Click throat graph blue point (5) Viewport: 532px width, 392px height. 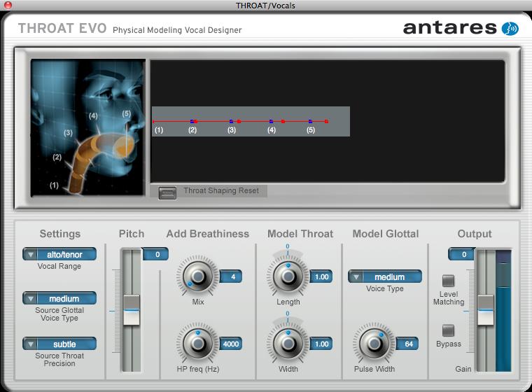(x=310, y=121)
